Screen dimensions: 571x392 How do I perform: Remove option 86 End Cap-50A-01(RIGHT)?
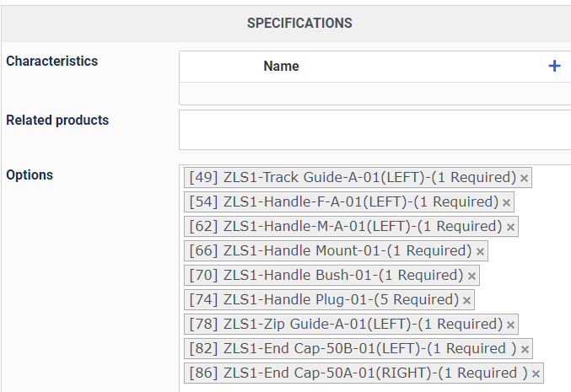[x=536, y=373]
